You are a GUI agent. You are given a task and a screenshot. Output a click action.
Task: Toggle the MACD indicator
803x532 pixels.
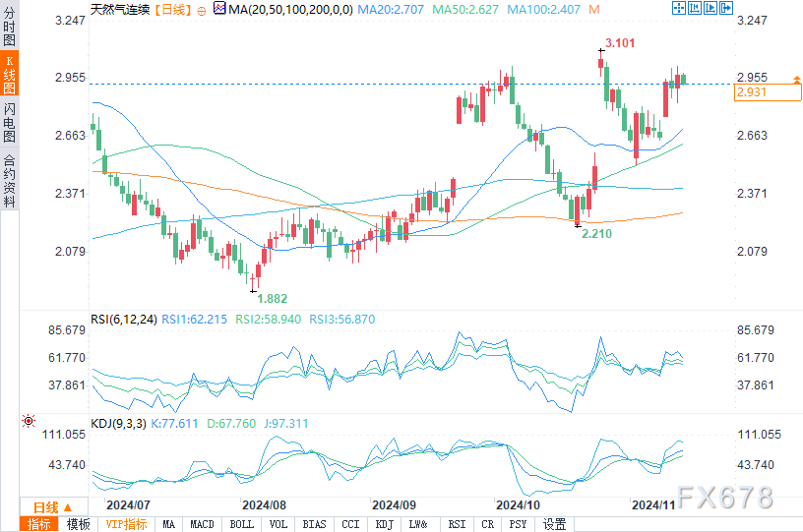tap(203, 524)
